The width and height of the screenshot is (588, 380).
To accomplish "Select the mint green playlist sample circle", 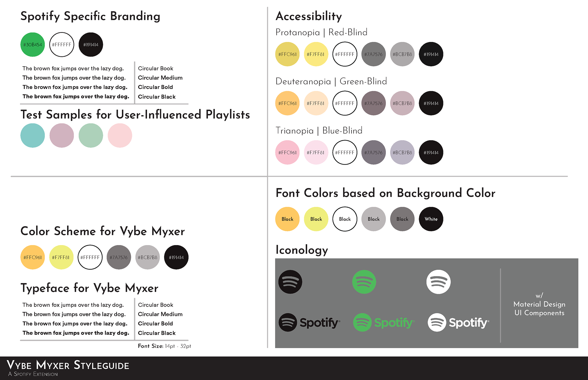I will 91,136.
